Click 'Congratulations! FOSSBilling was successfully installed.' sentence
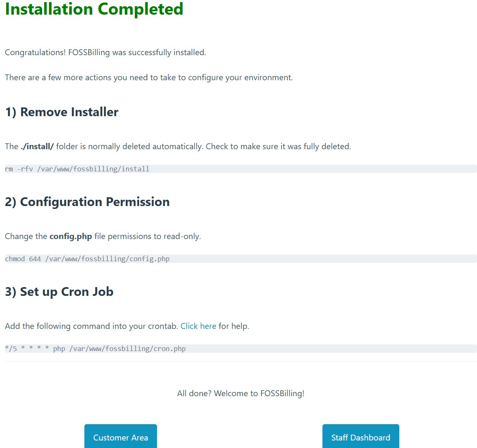This screenshot has width=477, height=448. tap(105, 52)
